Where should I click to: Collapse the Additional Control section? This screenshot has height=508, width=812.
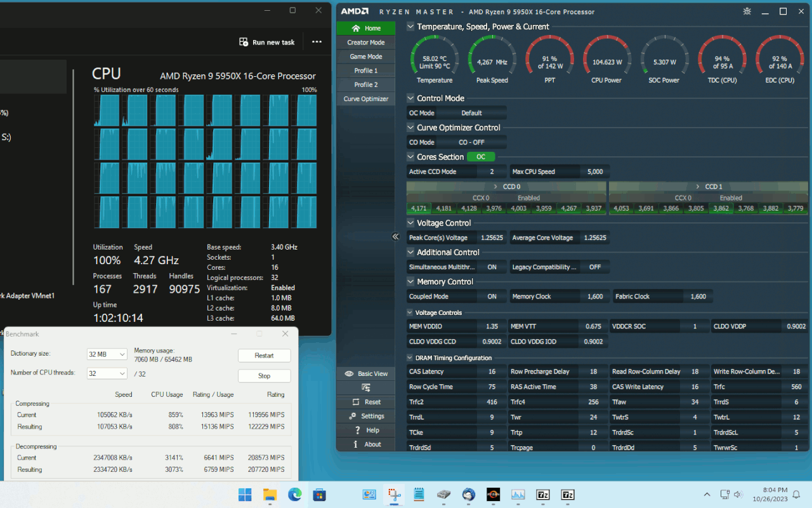click(410, 252)
